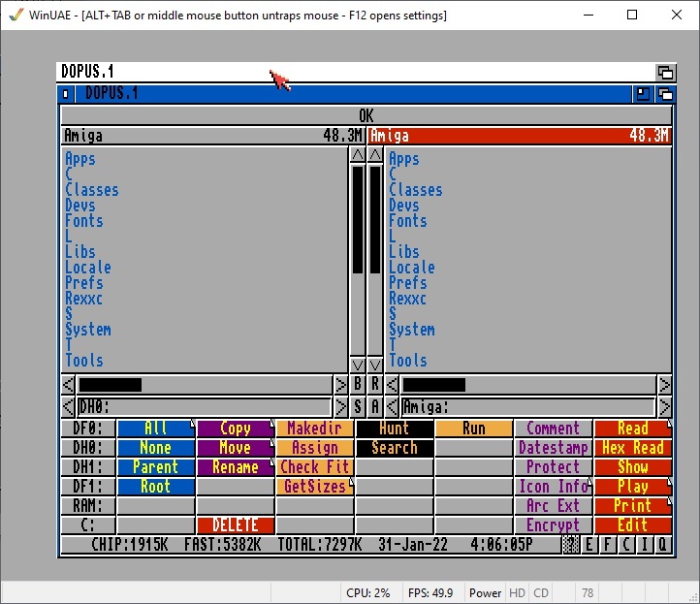
Task: Click the Copy button
Action: coord(236,429)
